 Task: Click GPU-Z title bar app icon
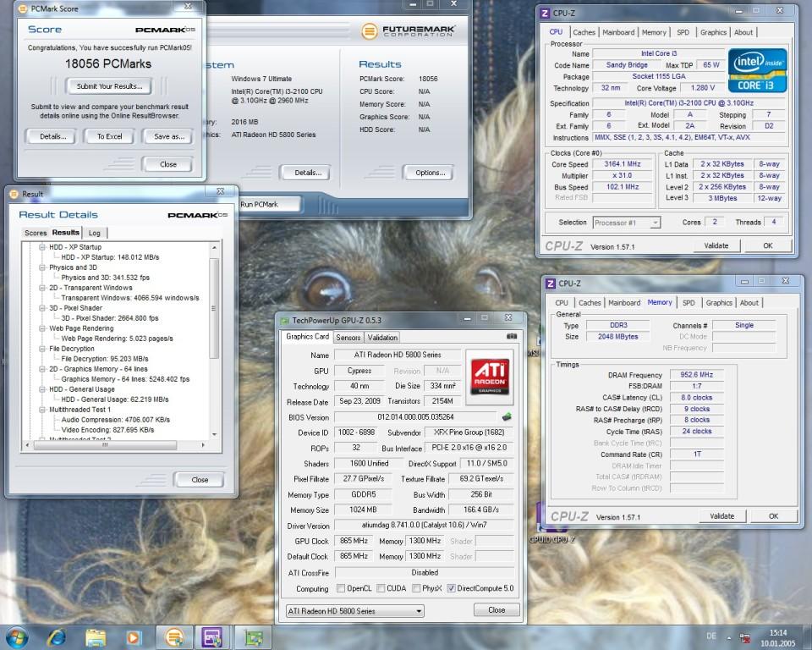click(285, 321)
